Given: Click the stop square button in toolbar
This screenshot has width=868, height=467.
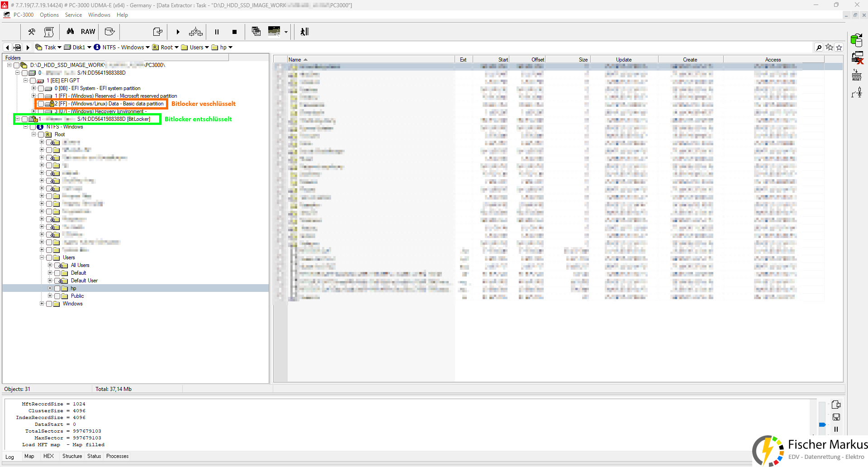Looking at the screenshot, I should click(234, 32).
